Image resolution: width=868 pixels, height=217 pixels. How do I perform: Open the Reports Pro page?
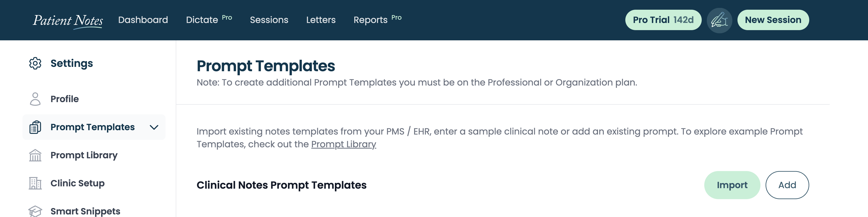click(x=377, y=20)
